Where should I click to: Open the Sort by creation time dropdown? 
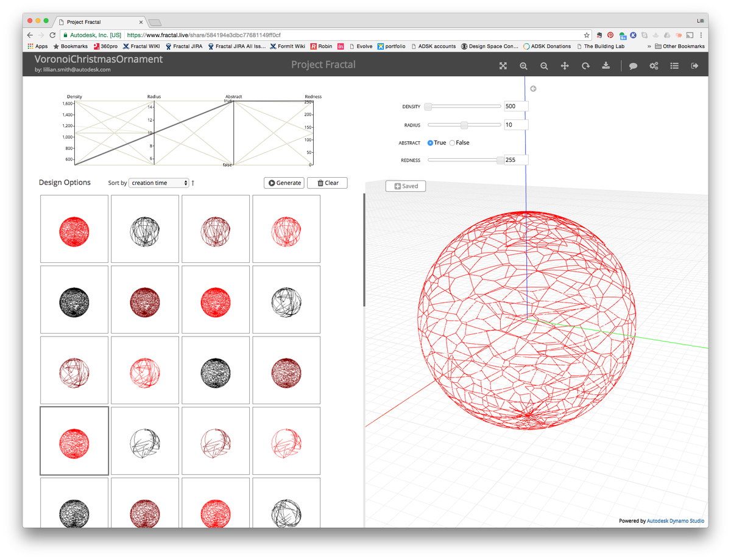pyautogui.click(x=159, y=183)
